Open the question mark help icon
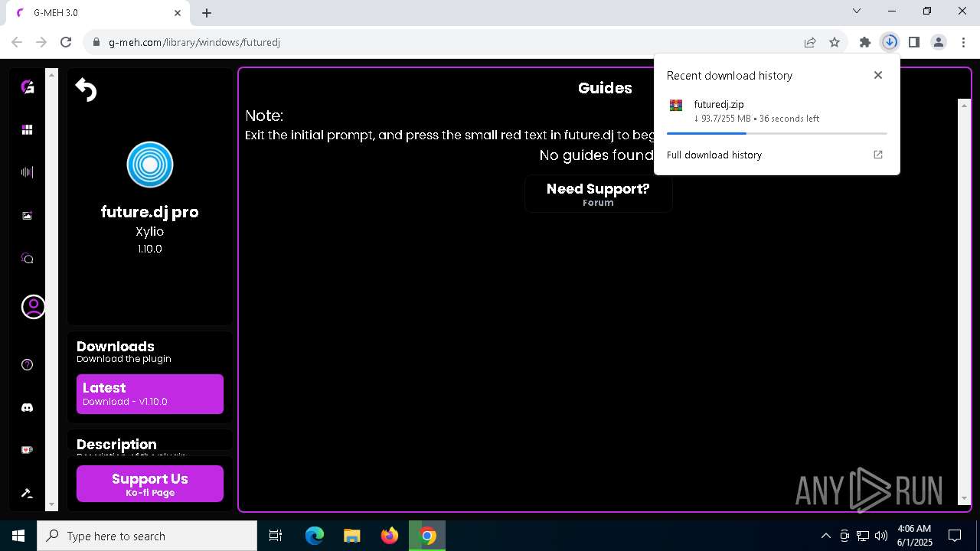Viewport: 980px width, 551px height. coord(27,364)
